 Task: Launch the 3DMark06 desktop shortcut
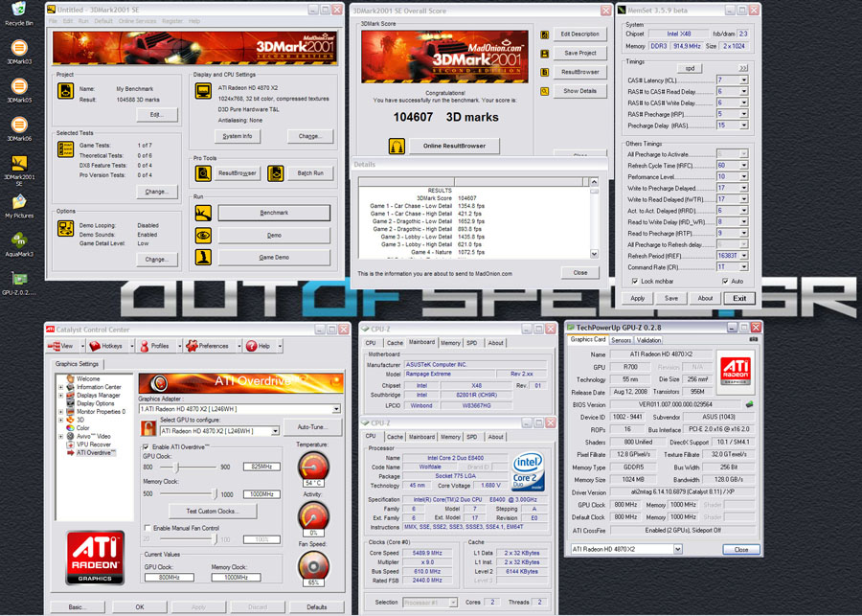click(19, 125)
